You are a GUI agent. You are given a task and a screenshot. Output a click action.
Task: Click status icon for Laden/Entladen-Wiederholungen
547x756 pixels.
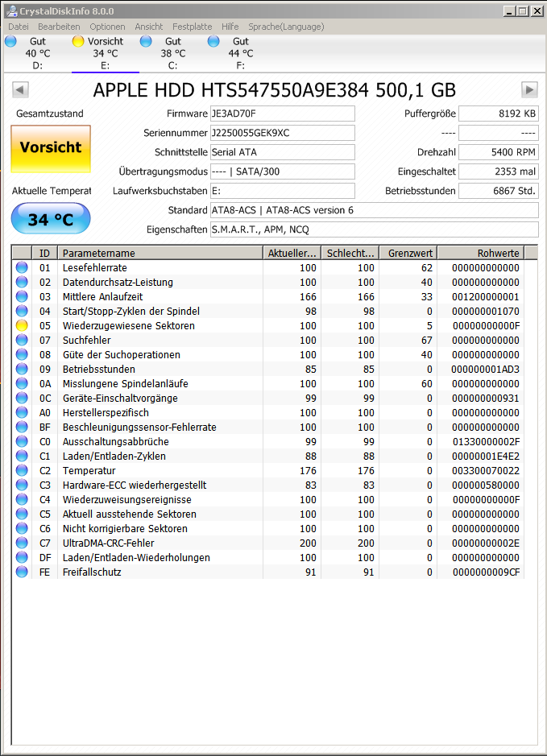click(x=22, y=557)
